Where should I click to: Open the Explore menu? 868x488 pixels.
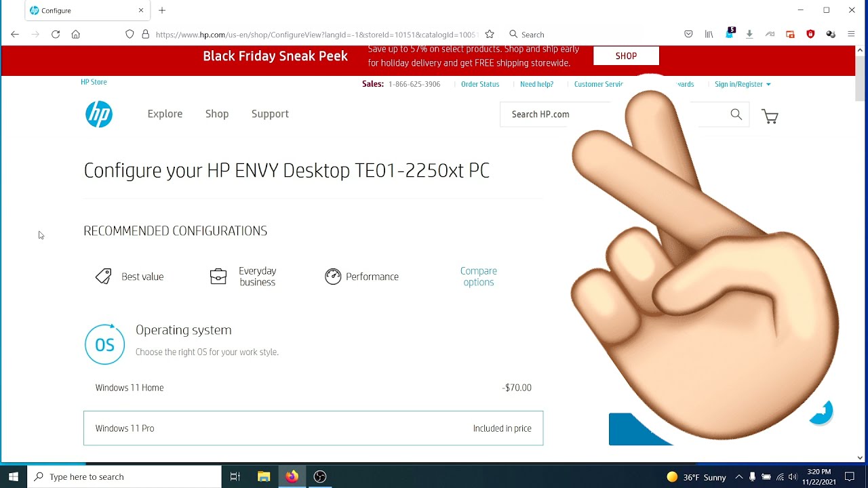tap(165, 114)
